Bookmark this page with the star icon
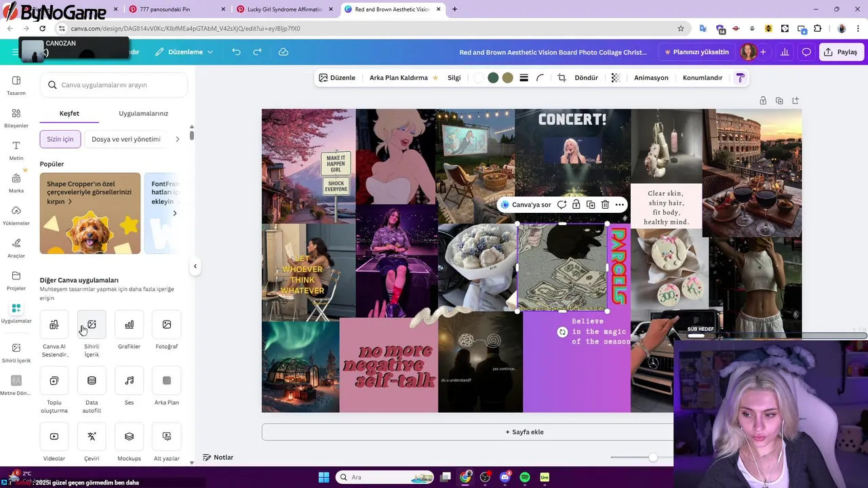Image resolution: width=868 pixels, height=488 pixels. [681, 28]
